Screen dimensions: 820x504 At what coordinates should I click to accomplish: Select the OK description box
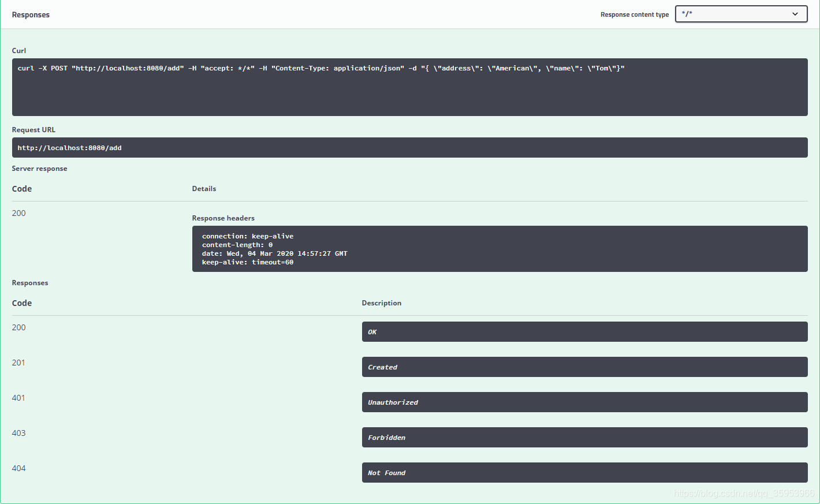584,332
